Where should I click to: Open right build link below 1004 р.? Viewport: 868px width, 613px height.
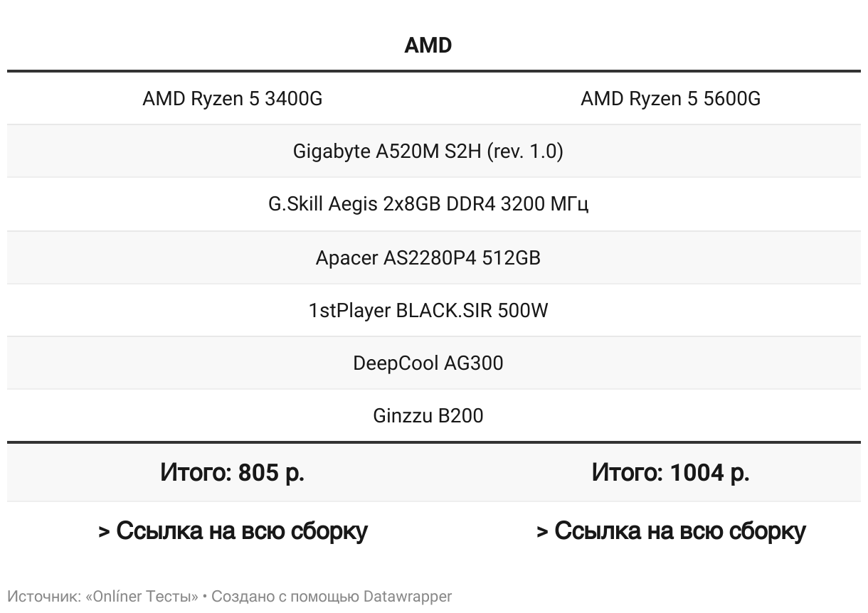[670, 531]
